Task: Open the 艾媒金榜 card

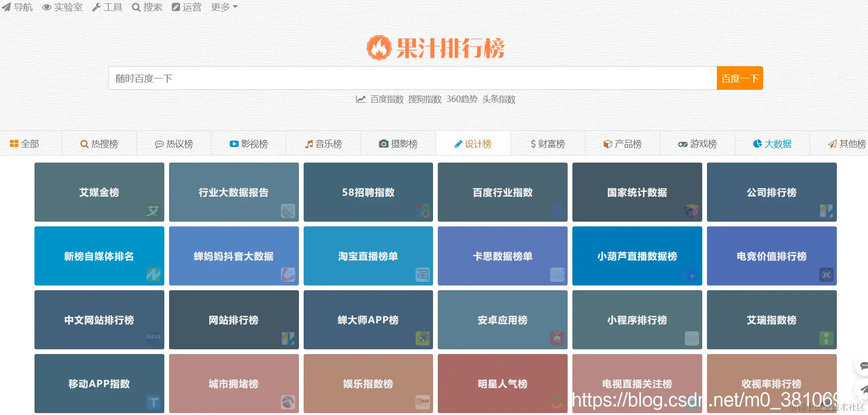Action: [x=99, y=192]
